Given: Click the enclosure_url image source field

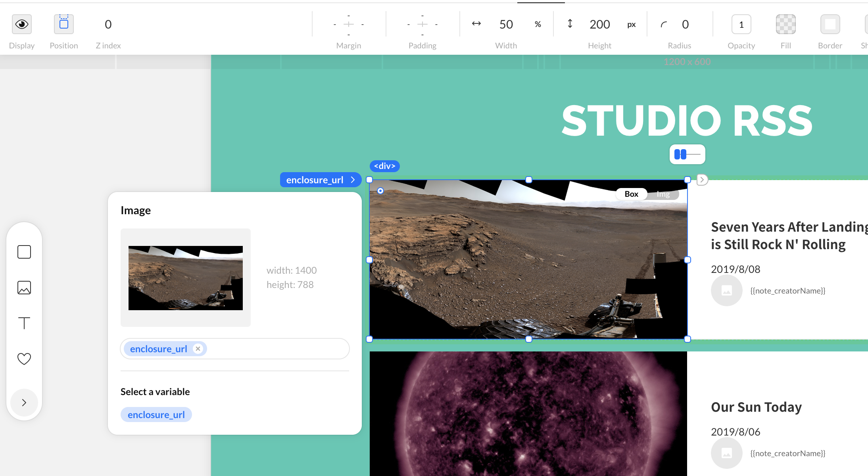Looking at the screenshot, I should click(235, 349).
